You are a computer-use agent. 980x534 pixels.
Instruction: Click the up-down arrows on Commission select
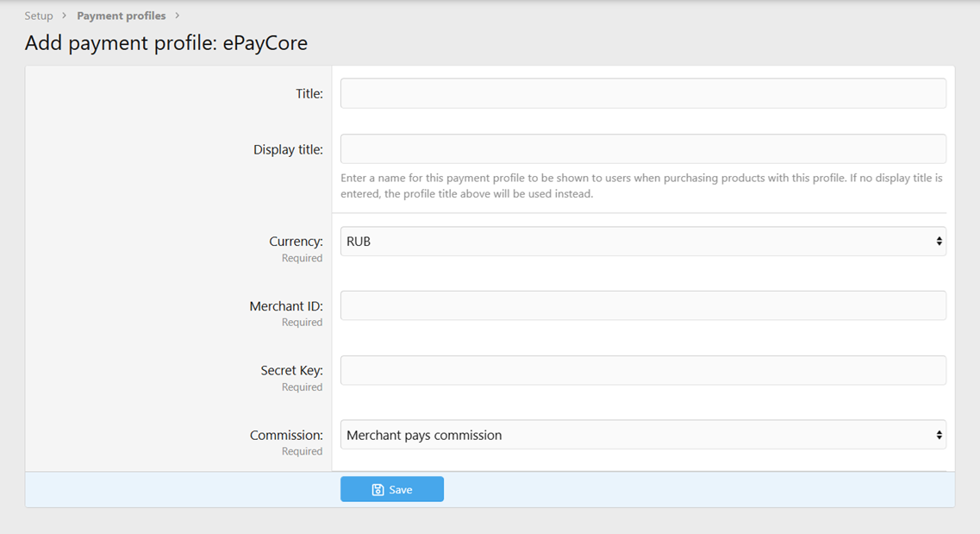point(939,436)
